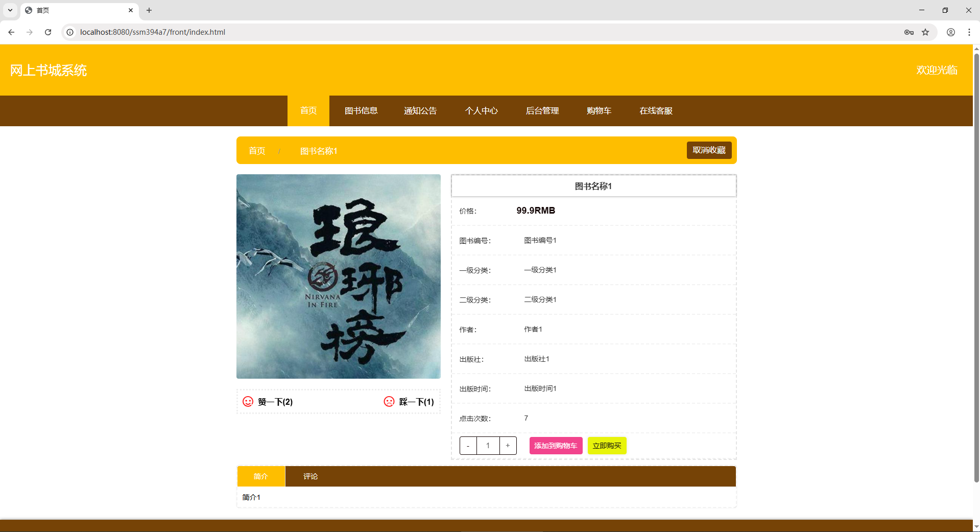Open the 在线客服 menu item
Image resolution: width=980 pixels, height=532 pixels.
click(x=656, y=111)
